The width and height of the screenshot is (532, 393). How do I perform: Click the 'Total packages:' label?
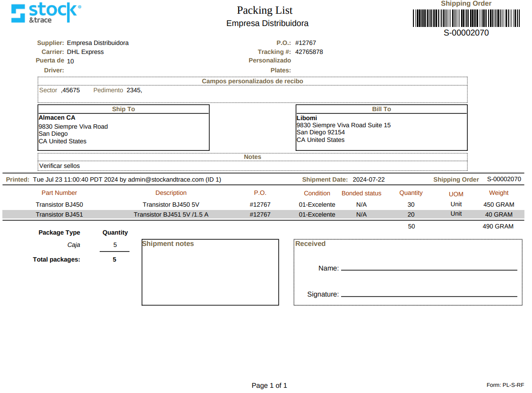(x=57, y=260)
